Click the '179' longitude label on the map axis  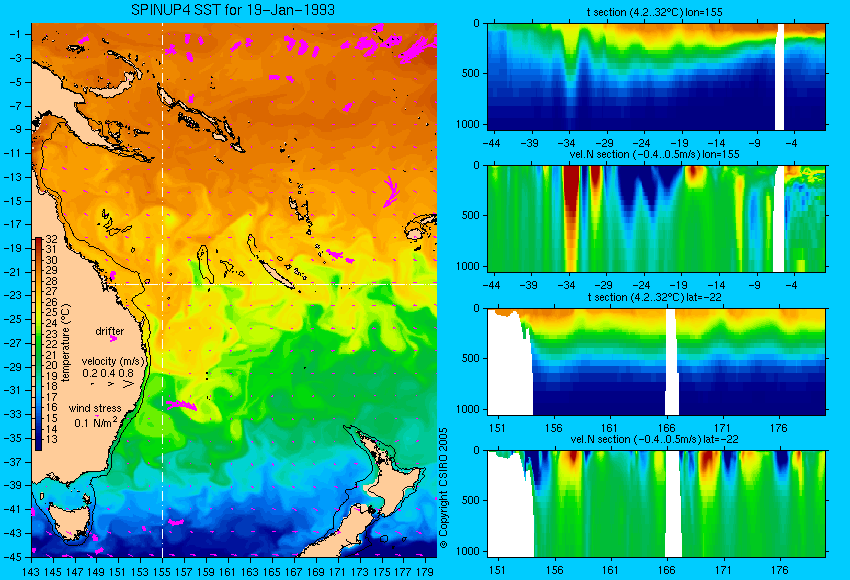click(425, 571)
